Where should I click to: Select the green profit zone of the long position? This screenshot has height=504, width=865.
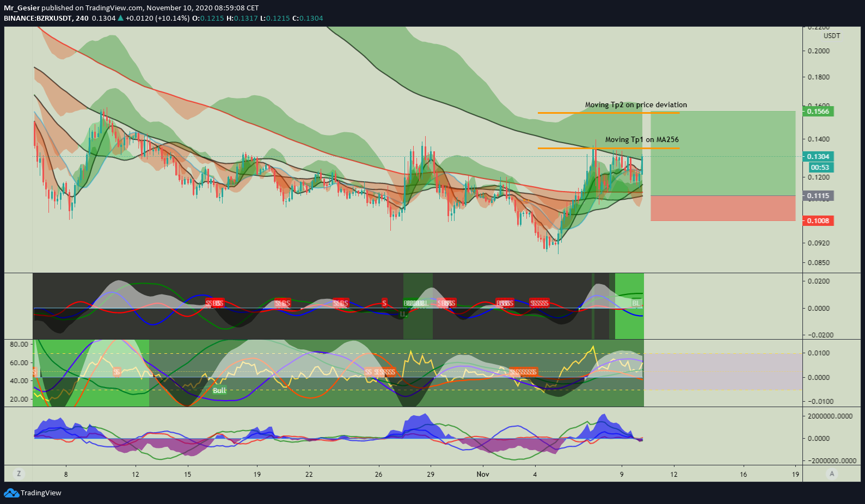click(x=723, y=153)
